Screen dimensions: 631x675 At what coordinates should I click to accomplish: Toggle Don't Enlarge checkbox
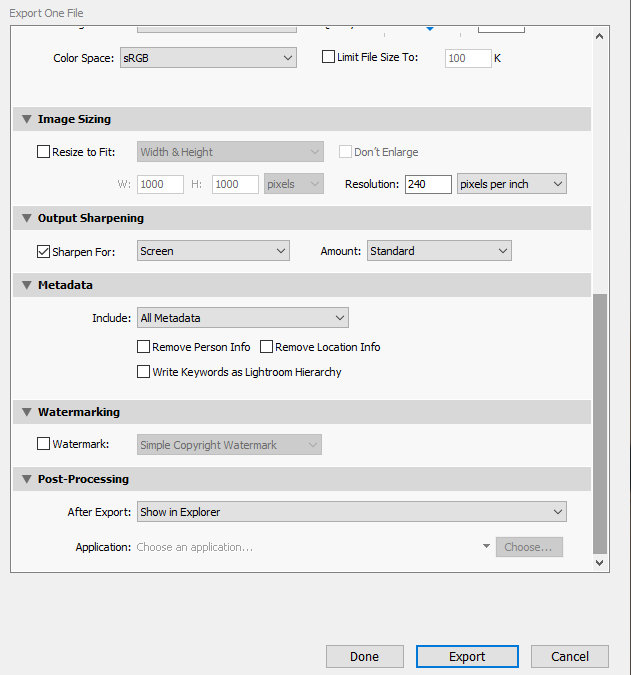point(345,152)
